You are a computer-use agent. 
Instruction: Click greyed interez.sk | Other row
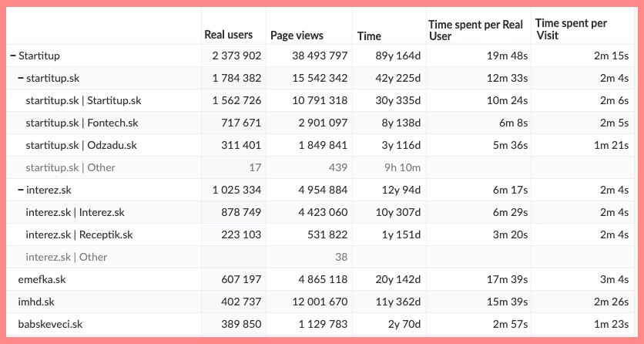tap(66, 257)
